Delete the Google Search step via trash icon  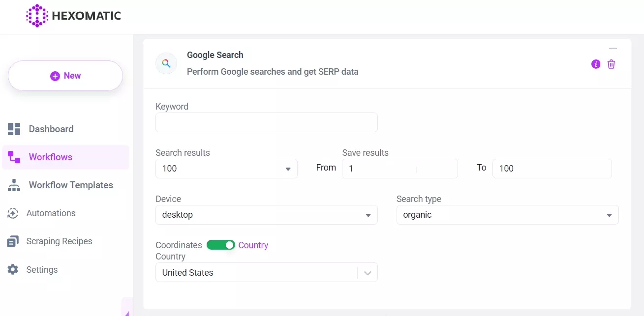(611, 64)
